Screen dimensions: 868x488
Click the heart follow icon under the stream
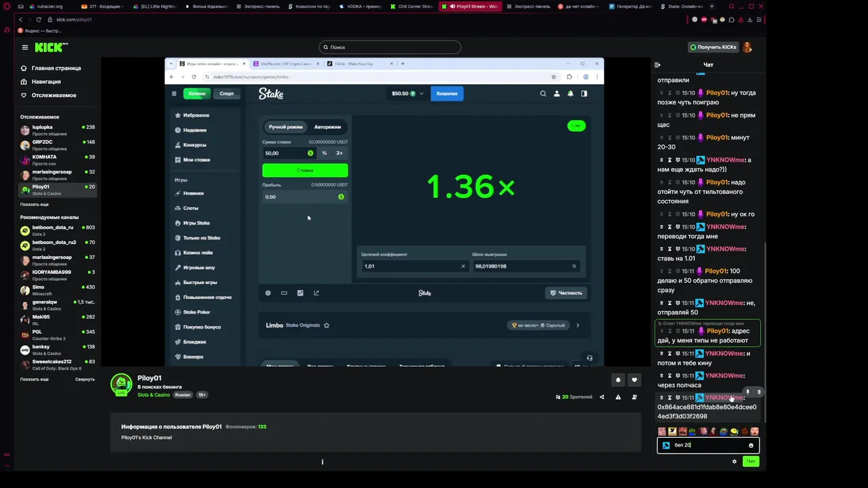click(634, 380)
